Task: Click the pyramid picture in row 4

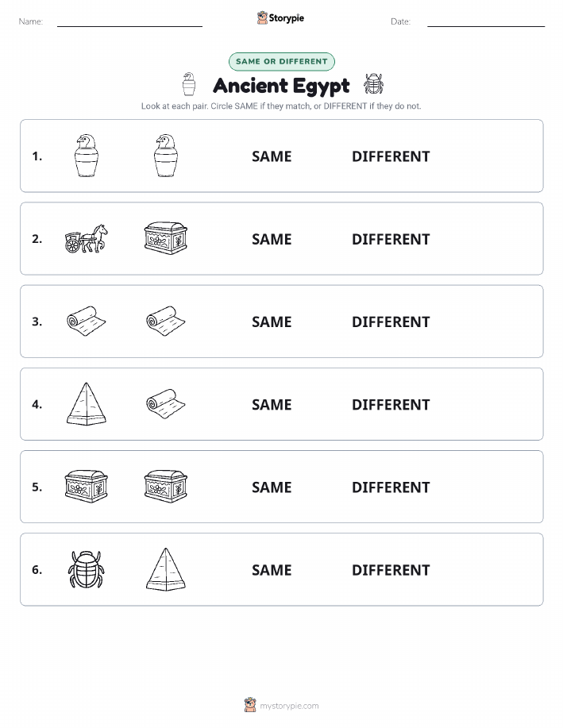Action: coord(87,404)
